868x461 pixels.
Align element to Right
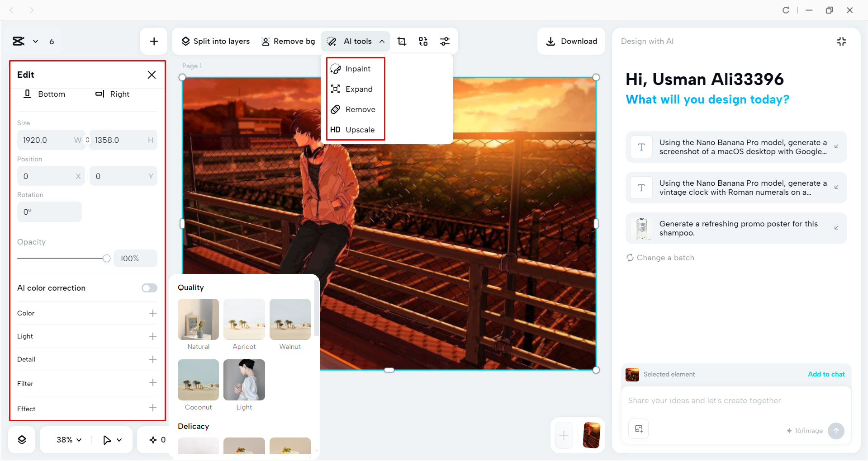pyautogui.click(x=112, y=94)
